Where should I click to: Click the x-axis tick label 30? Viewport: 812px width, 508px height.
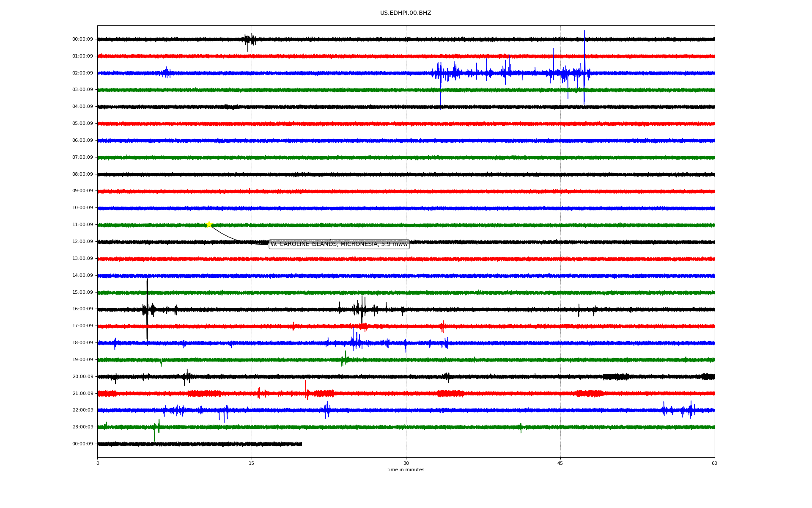(406, 464)
